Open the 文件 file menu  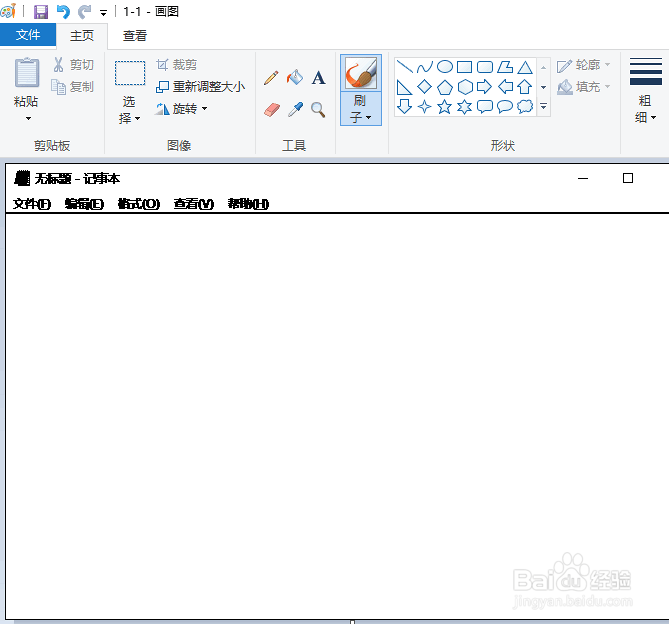point(28,35)
